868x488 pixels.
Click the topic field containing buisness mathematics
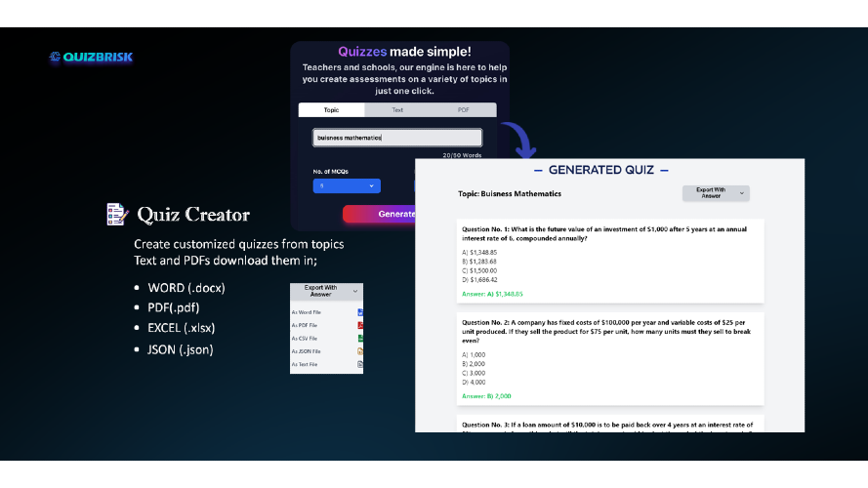pos(397,138)
